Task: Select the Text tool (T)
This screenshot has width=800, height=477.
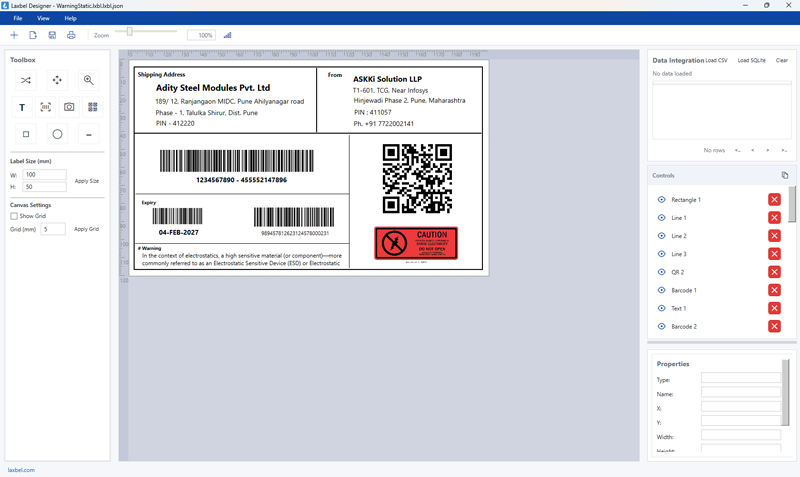Action: (22, 107)
